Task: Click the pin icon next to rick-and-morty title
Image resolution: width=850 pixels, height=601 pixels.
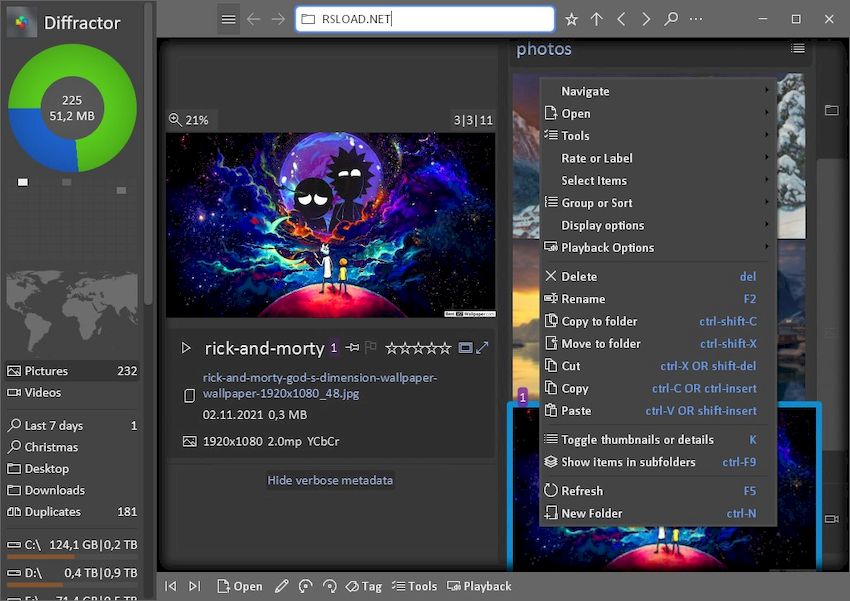Action: tap(352, 347)
